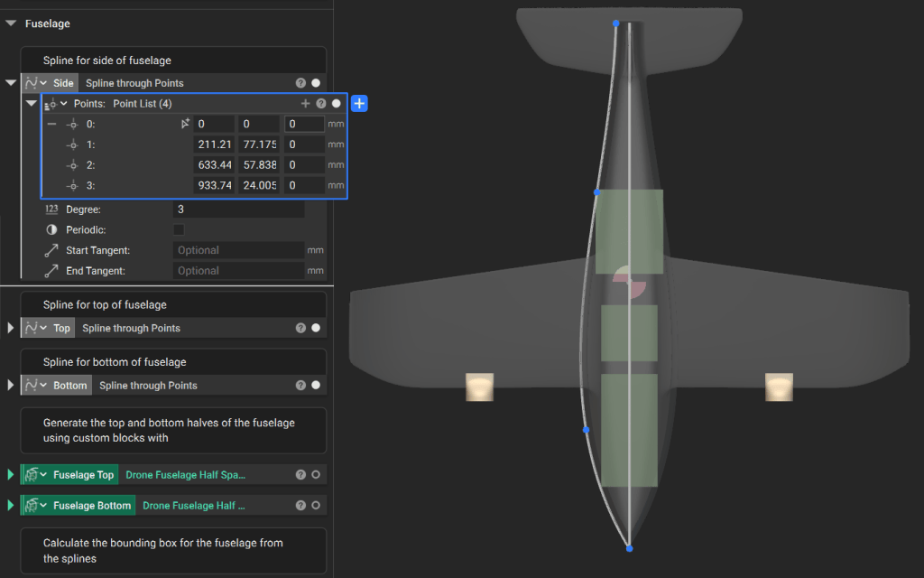Collapse the Points list
Screen dimensions: 924x578
pyautogui.click(x=32, y=103)
